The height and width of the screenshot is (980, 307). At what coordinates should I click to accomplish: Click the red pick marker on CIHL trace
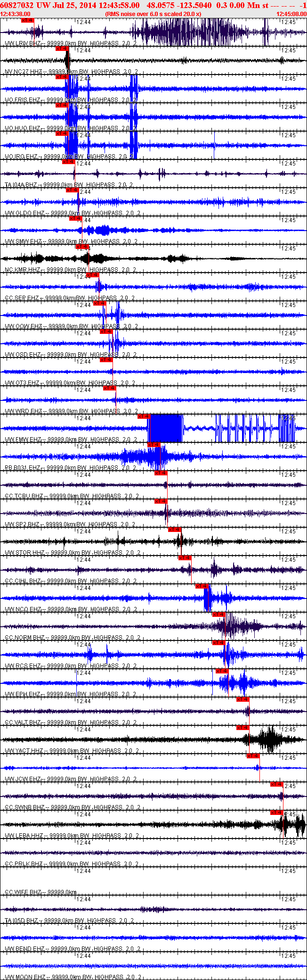click(185, 558)
